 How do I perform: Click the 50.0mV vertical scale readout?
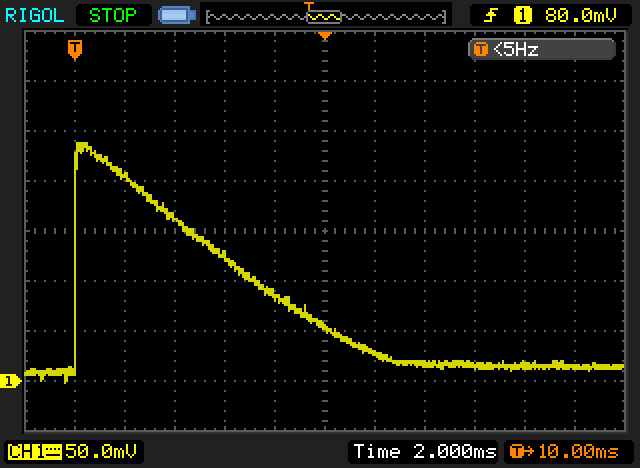[101, 452]
